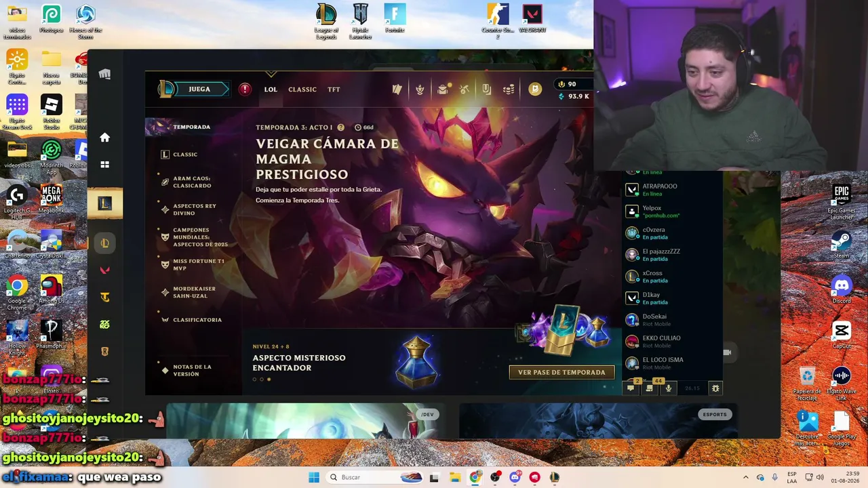Select friend Yelpox in friends list
This screenshot has width=868, height=488.
(x=672, y=211)
